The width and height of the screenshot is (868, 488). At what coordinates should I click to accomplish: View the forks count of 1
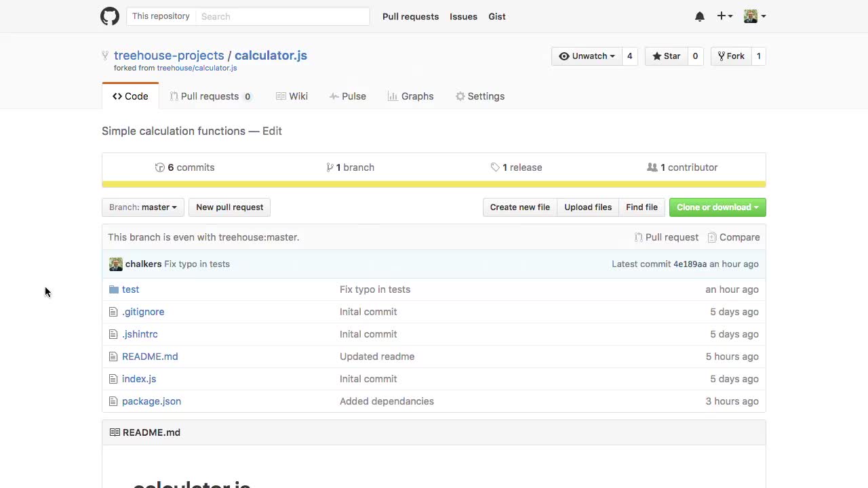click(x=759, y=56)
